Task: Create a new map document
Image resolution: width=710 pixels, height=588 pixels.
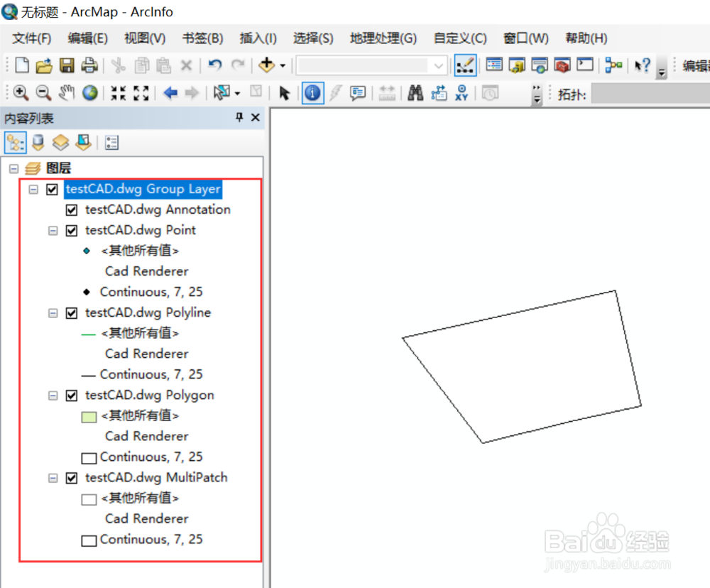Action: 22,65
